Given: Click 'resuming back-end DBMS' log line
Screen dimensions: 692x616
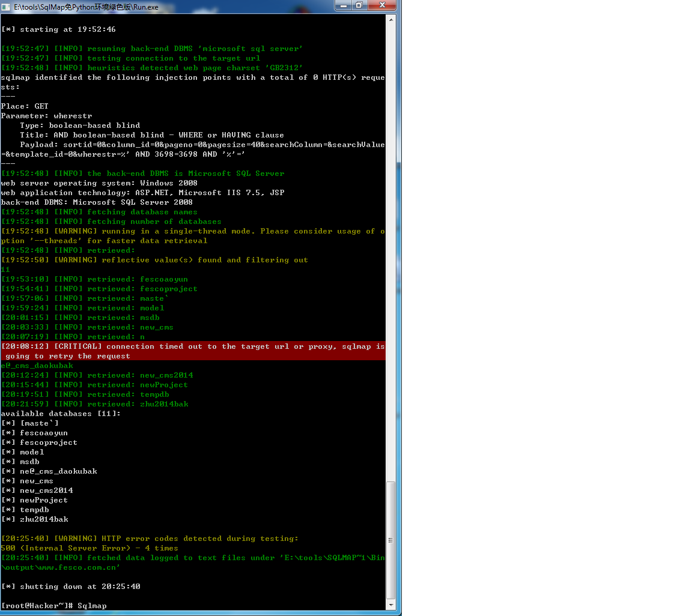Looking at the screenshot, I should (152, 49).
